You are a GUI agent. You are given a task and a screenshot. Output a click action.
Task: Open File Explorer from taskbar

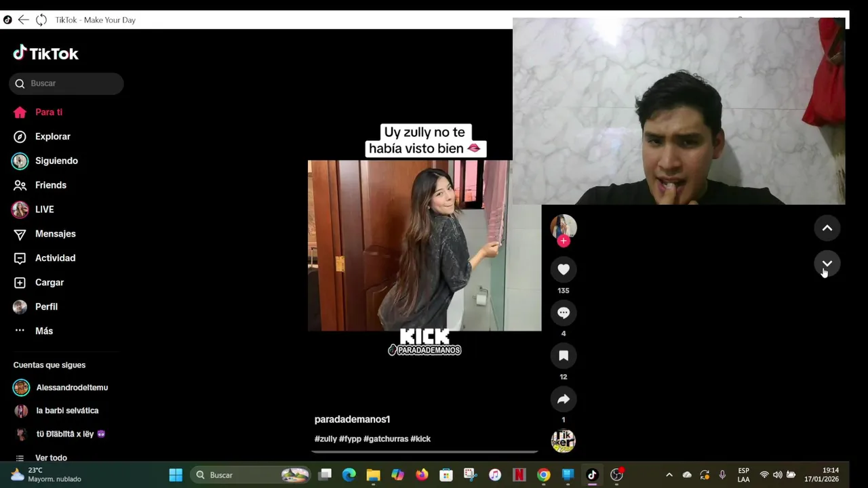[x=374, y=475]
